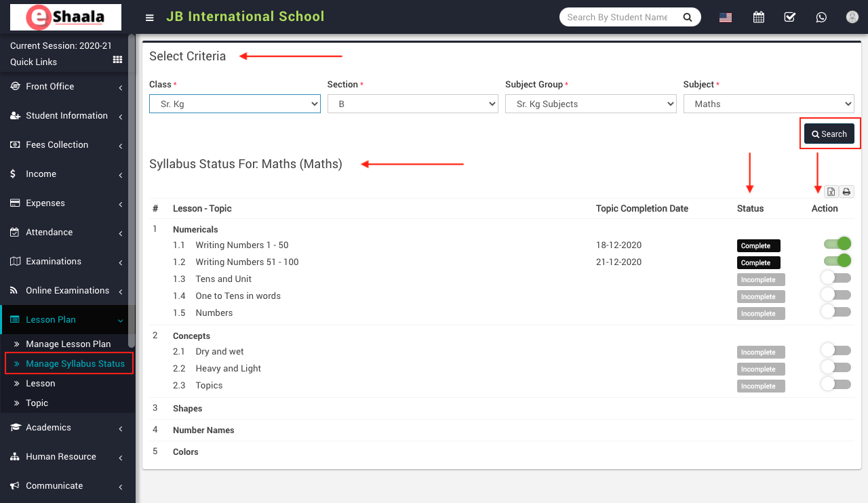This screenshot has width=868, height=503.
Task: Enable the Tens and Unit status toggle
Action: [835, 277]
